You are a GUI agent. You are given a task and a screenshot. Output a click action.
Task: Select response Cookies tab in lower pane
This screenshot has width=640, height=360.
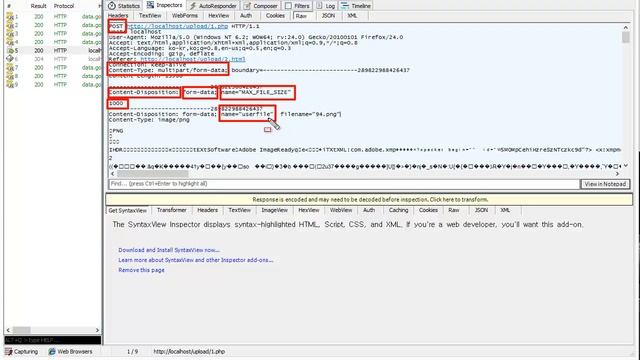point(428,210)
